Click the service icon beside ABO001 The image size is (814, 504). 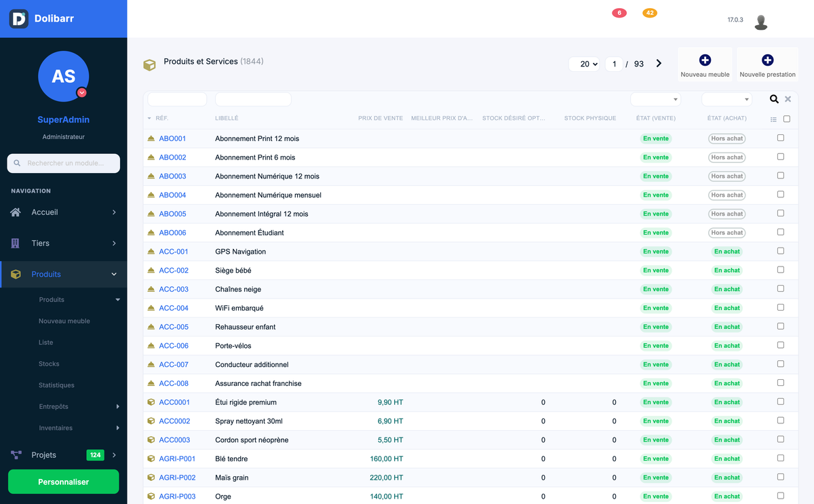coord(151,138)
